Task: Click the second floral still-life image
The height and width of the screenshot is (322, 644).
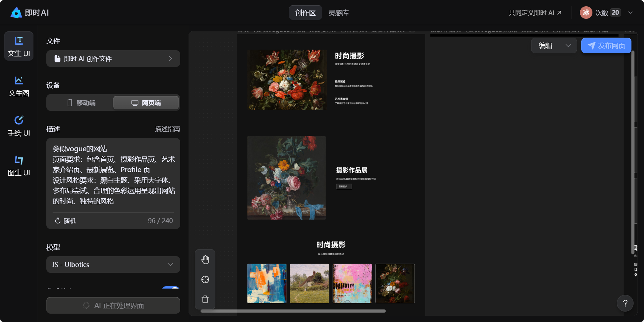Action: (x=286, y=178)
